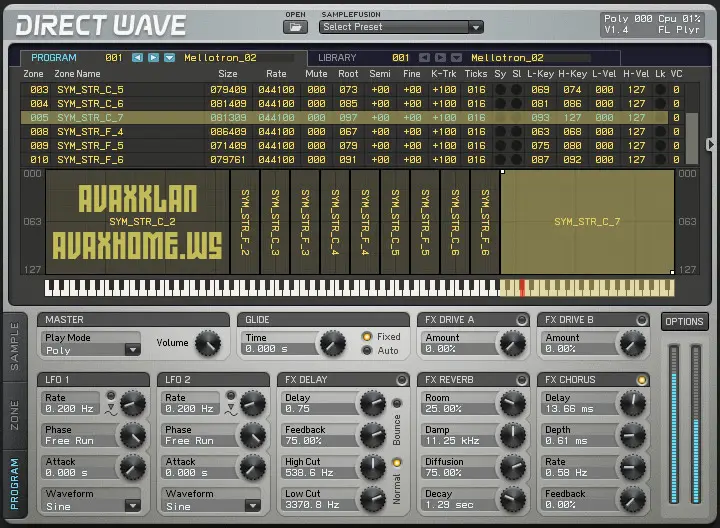This screenshot has height=528, width=720.
Task: Click the FX Chorus Depth knob
Action: pyautogui.click(x=633, y=435)
